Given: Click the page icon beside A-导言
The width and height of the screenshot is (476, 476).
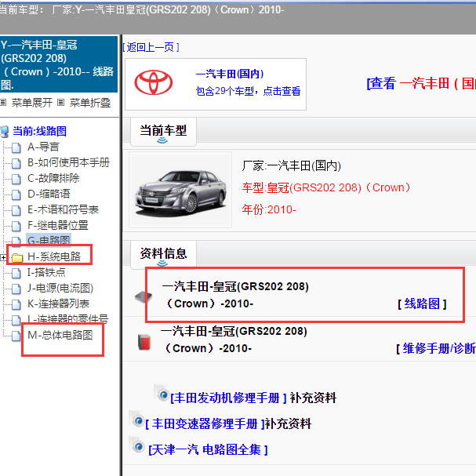Looking at the screenshot, I should point(16,147).
